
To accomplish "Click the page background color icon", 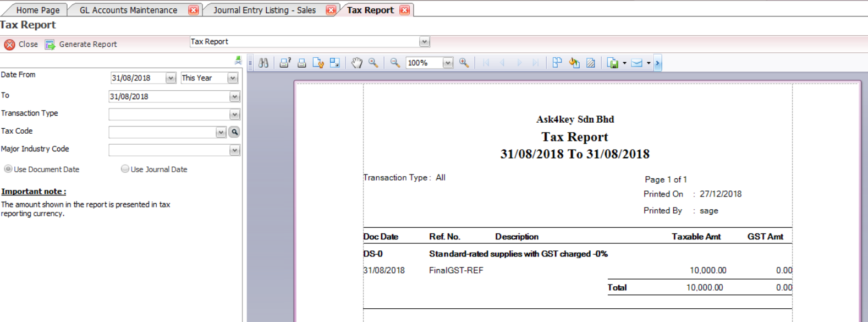I will point(574,63).
